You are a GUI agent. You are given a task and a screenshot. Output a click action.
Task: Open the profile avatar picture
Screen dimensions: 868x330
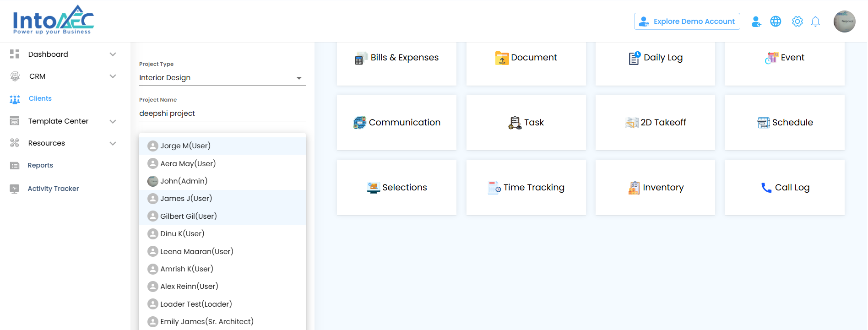pos(844,22)
